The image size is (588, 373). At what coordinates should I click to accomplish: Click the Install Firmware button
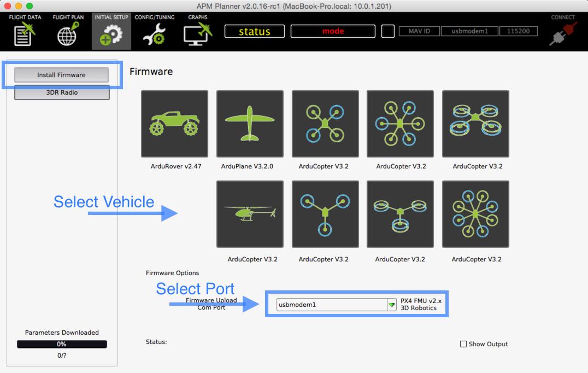[61, 75]
